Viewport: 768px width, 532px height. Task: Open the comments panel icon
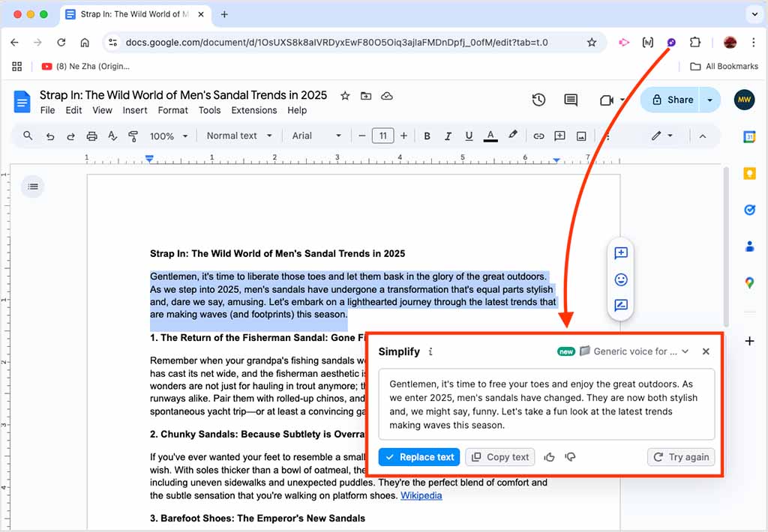571,100
